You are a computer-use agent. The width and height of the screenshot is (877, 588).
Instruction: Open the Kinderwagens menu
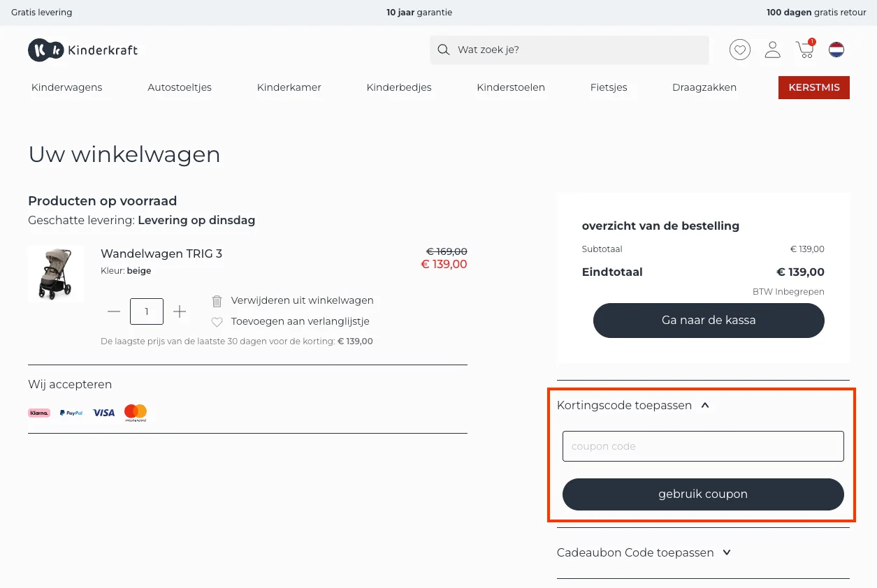[x=66, y=87]
